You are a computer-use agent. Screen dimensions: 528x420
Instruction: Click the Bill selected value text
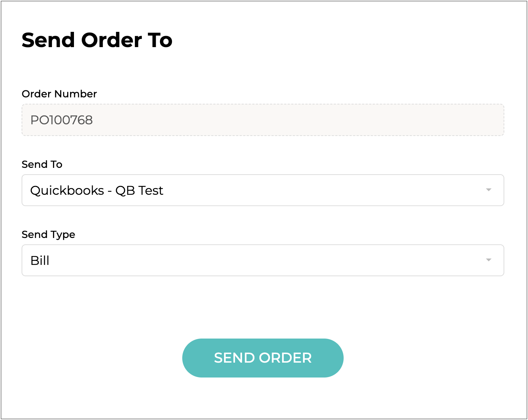[40, 261]
